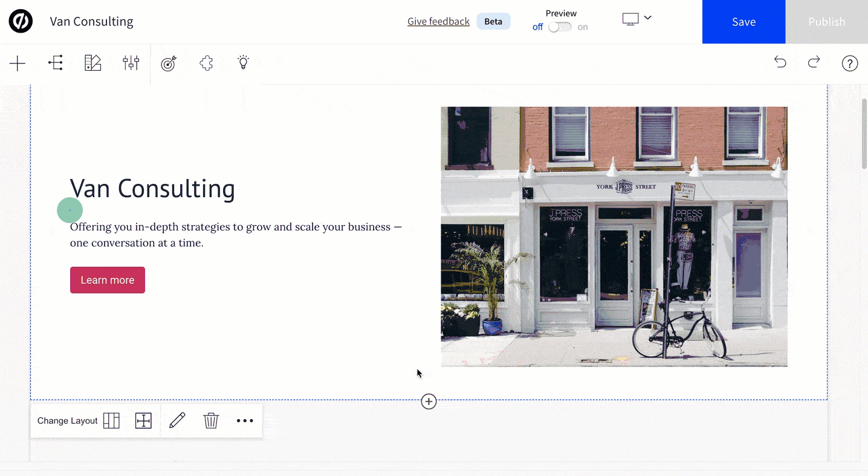
Task: Undo the last action
Action: [780, 62]
